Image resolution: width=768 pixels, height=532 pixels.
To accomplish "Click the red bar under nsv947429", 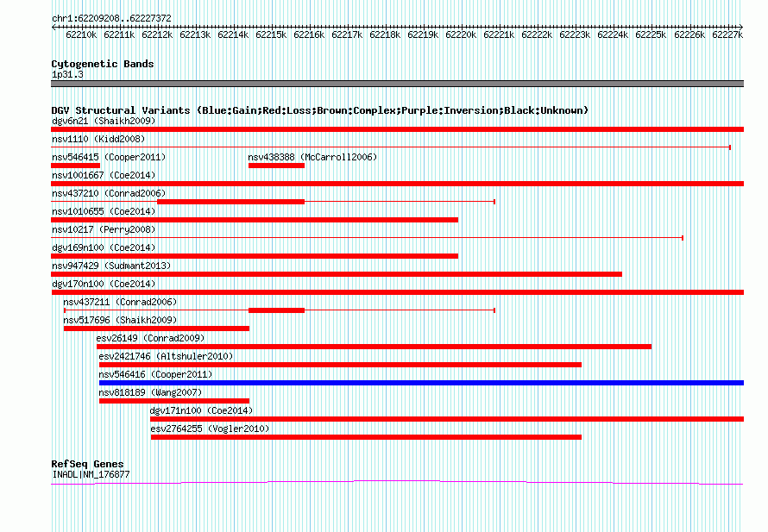I will click(337, 274).
